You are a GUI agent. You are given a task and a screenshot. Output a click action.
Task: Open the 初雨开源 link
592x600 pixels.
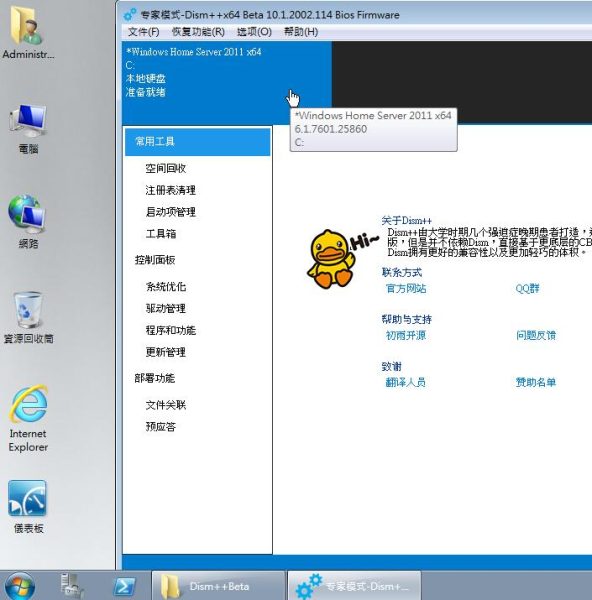point(406,336)
